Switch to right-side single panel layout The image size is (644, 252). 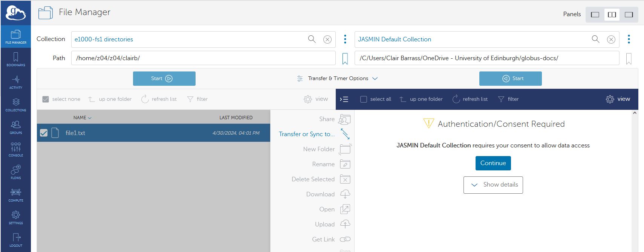629,15
